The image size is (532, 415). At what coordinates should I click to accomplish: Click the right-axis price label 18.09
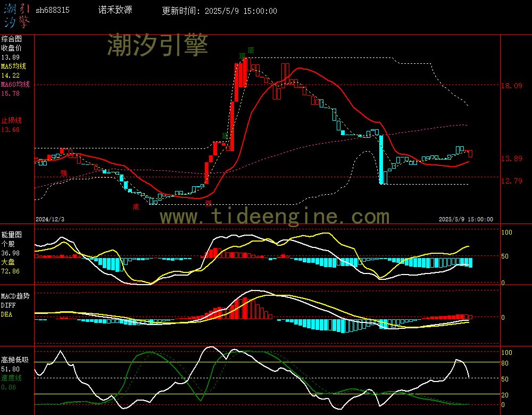coord(512,86)
